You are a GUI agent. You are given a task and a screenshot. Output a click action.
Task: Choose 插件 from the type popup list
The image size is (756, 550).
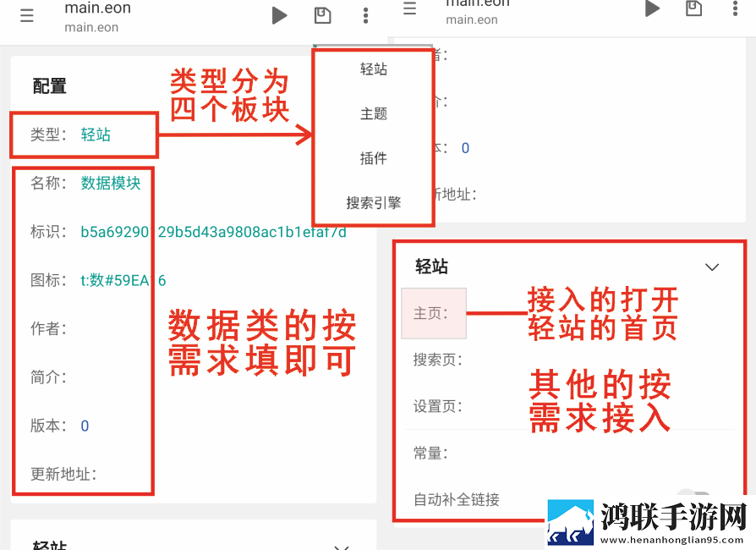[x=374, y=158]
